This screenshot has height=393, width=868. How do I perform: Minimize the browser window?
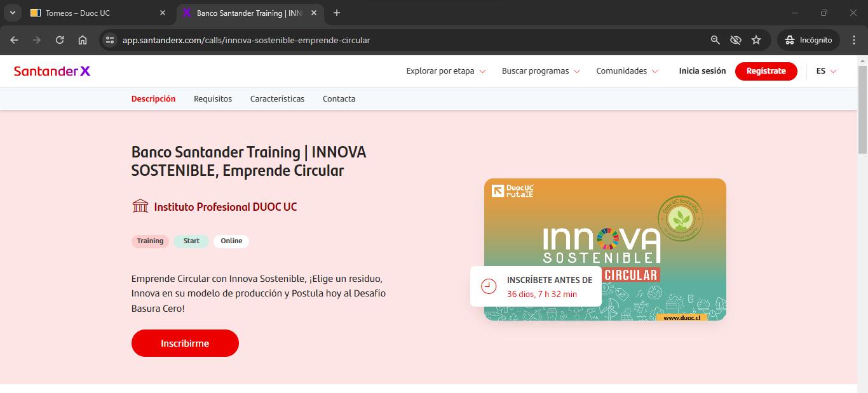pyautogui.click(x=795, y=13)
